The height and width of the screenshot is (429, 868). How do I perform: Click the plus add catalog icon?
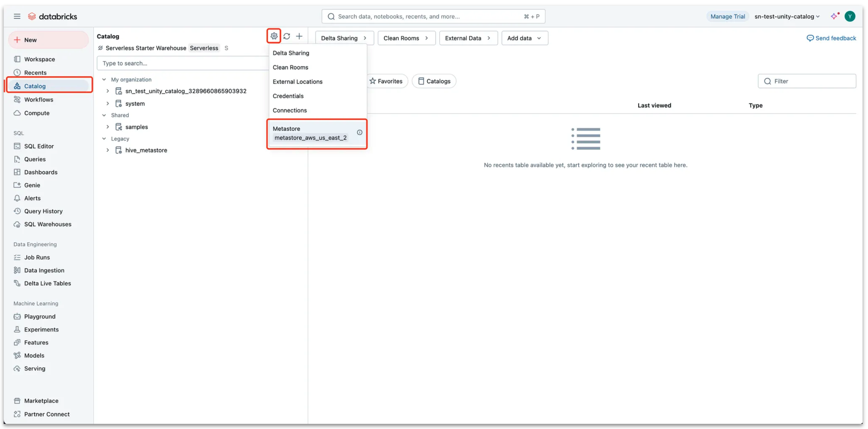click(299, 36)
